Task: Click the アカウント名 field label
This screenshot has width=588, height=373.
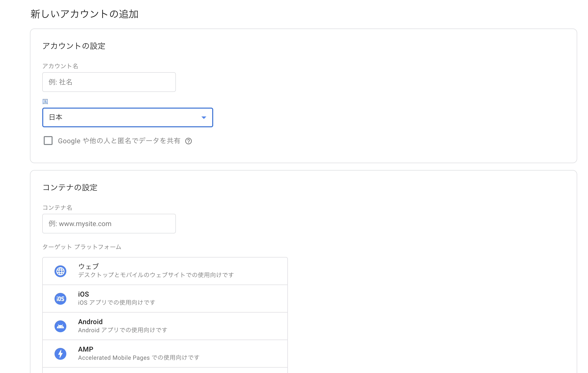Action: click(60, 66)
